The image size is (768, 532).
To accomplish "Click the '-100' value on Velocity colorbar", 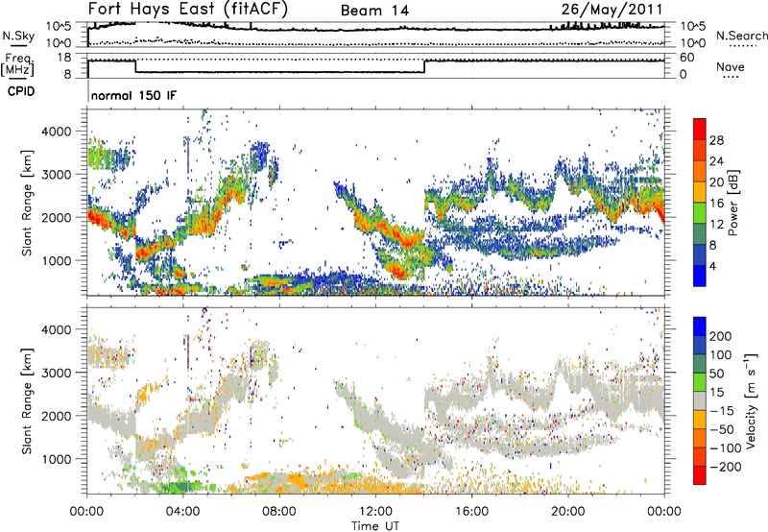I will [x=725, y=448].
